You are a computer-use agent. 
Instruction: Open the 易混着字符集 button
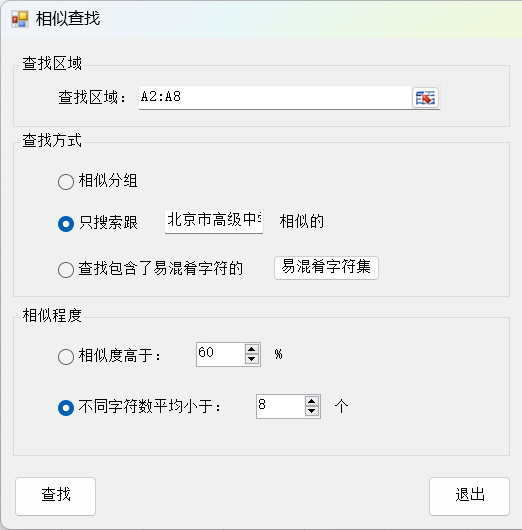326,268
